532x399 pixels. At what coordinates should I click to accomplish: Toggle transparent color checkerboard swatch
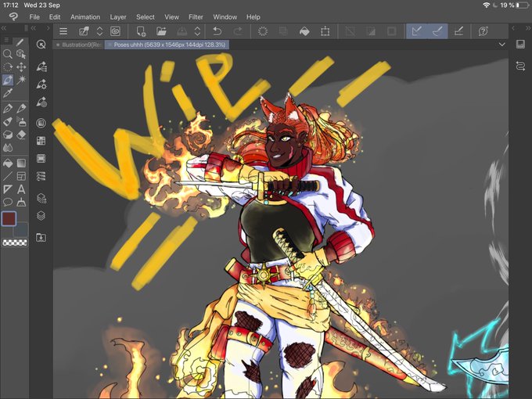click(15, 243)
